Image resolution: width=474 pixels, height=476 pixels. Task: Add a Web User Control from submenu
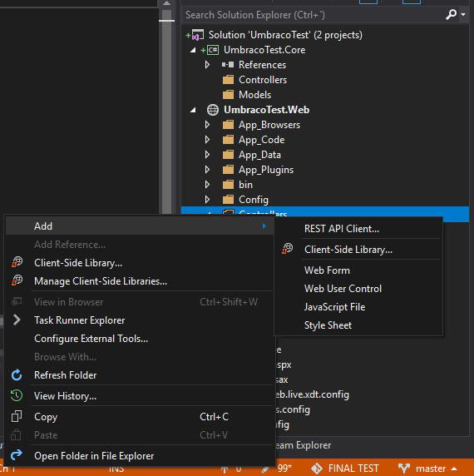click(358, 289)
